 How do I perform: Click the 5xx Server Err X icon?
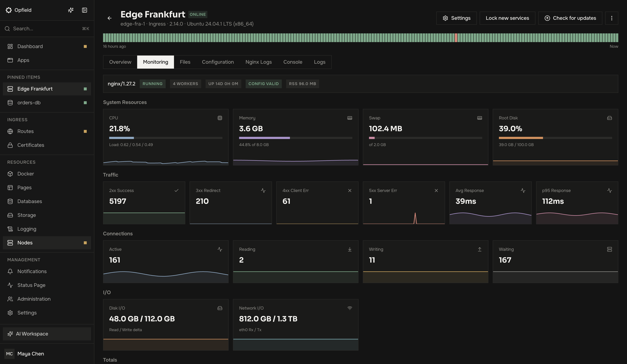click(x=436, y=191)
